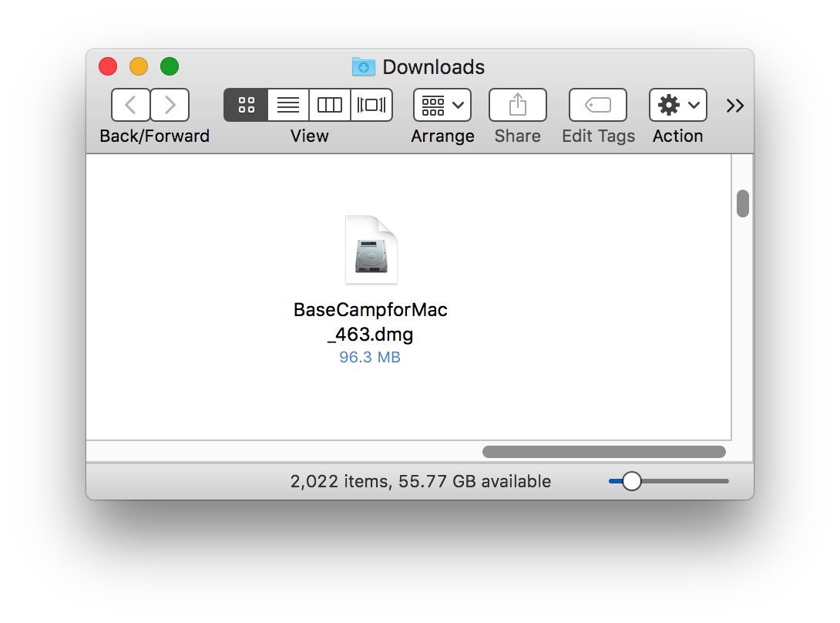Screen dimensions: 840x623
Task: Click the items and available space status text
Action: pyautogui.click(x=421, y=481)
